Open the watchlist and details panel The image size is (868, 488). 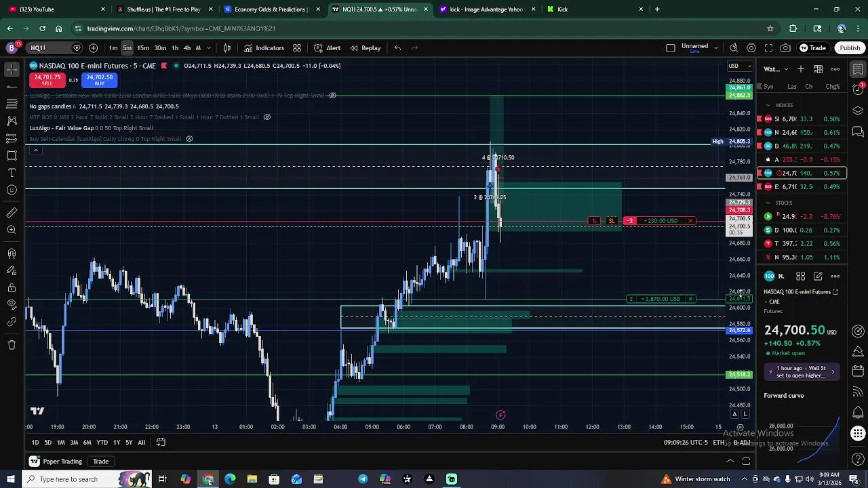click(x=858, y=69)
